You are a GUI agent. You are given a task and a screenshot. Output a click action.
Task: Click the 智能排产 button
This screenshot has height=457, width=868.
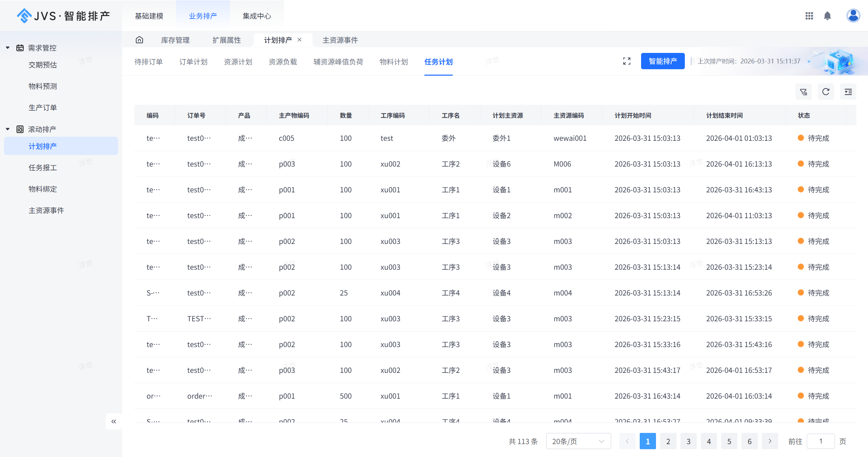662,61
